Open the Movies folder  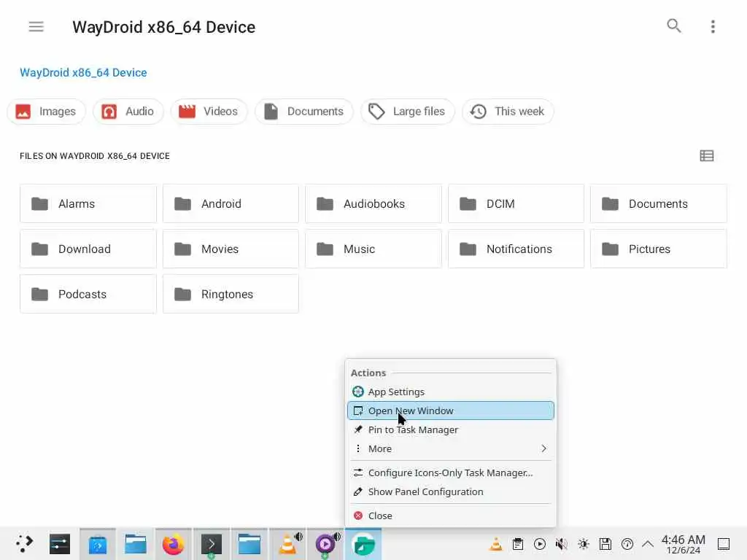pyautogui.click(x=231, y=249)
